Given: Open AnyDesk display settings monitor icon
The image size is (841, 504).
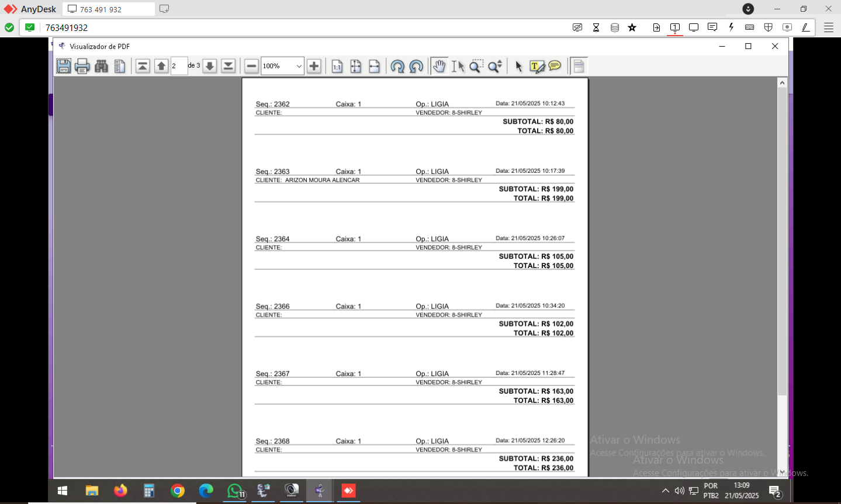Looking at the screenshot, I should (694, 27).
